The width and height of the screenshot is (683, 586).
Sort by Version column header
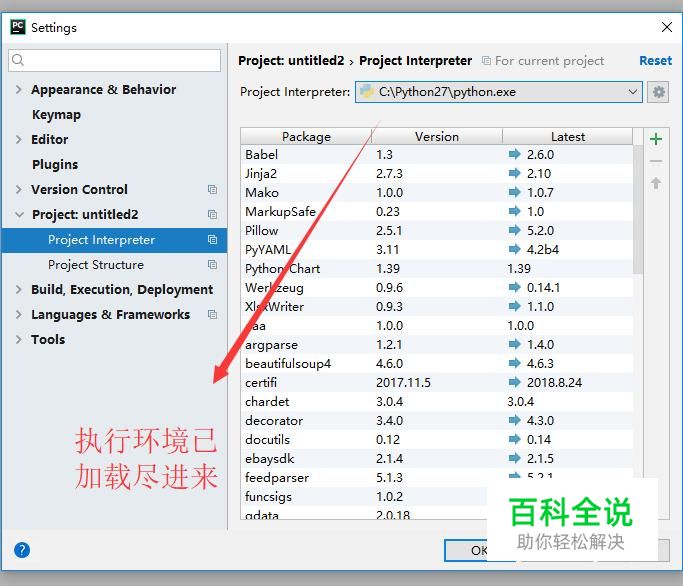click(x=437, y=137)
